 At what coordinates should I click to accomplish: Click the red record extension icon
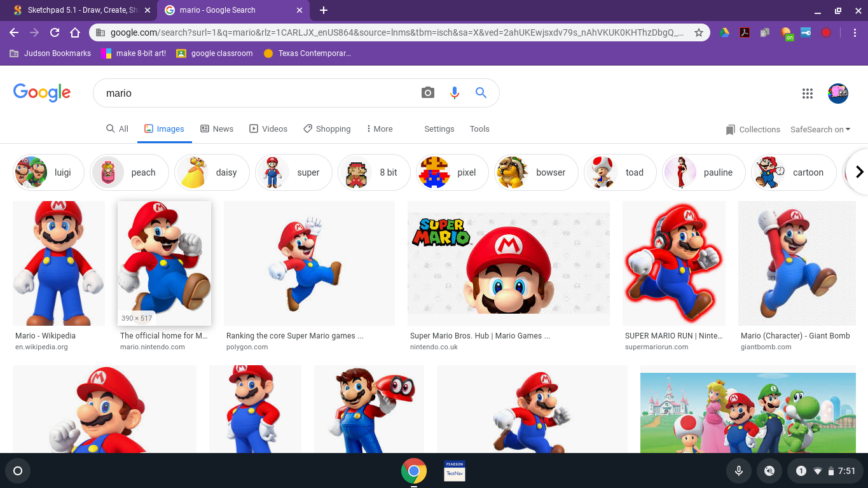click(x=826, y=32)
